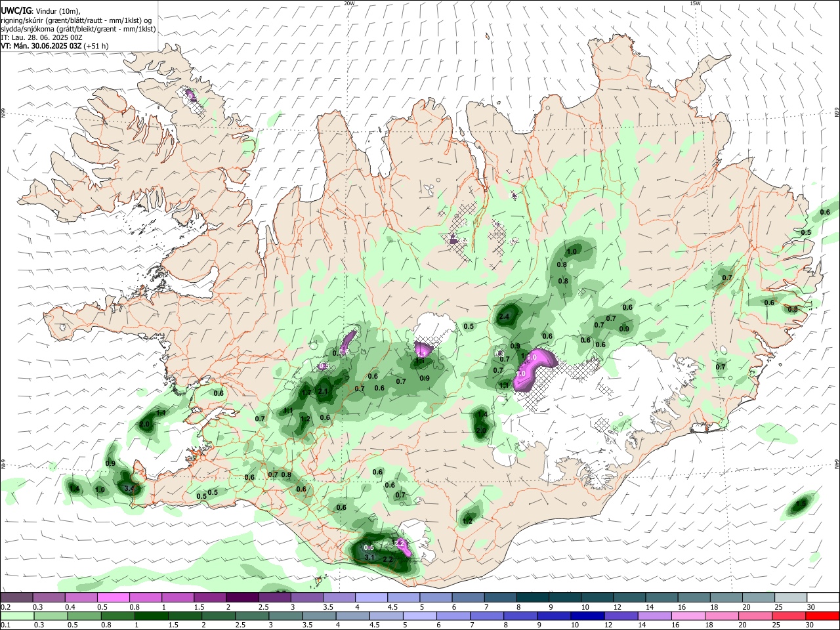Viewport: 840px width, 630px height.
Task: Click the '1.5' label on the rain scale
Action: (173, 625)
